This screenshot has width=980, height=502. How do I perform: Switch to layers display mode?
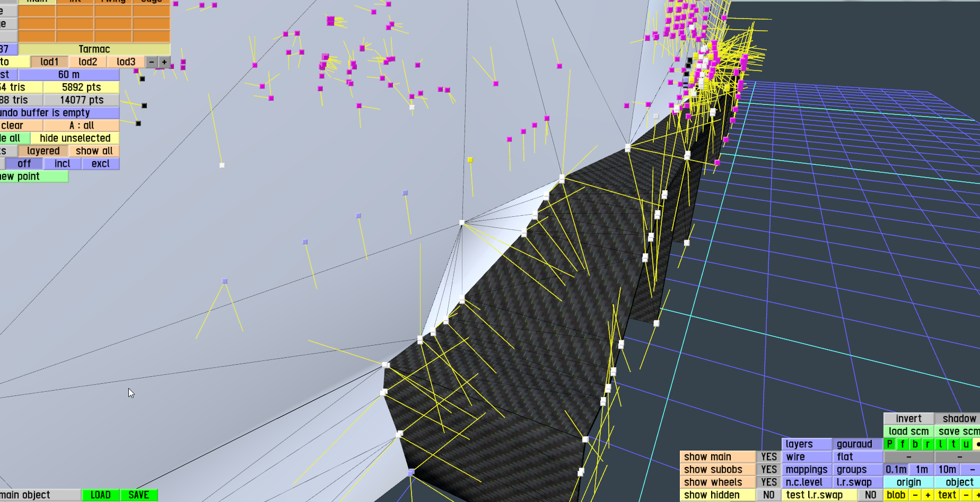[807, 444]
